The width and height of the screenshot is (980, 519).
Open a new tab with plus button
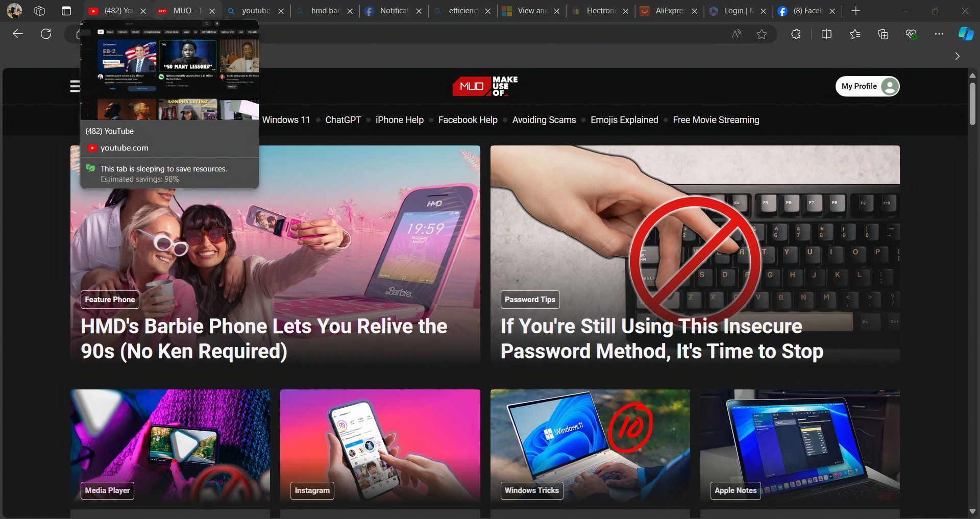pos(856,11)
